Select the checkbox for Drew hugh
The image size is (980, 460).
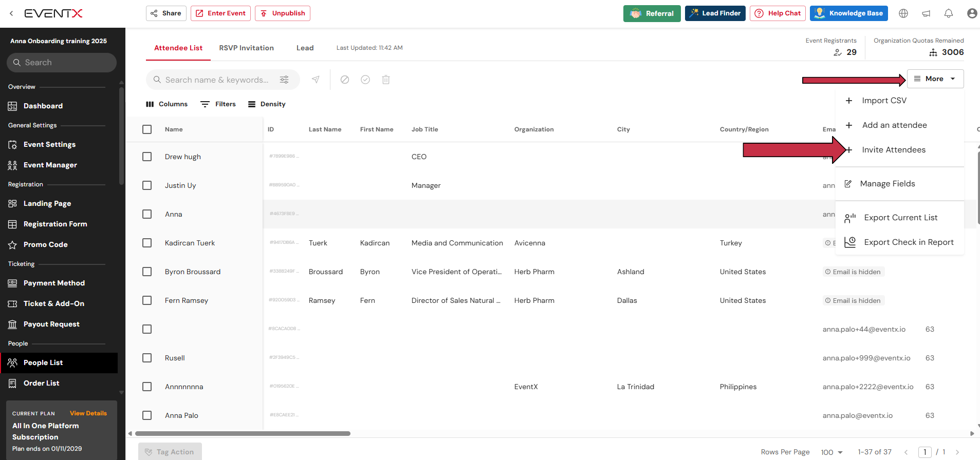(x=147, y=157)
